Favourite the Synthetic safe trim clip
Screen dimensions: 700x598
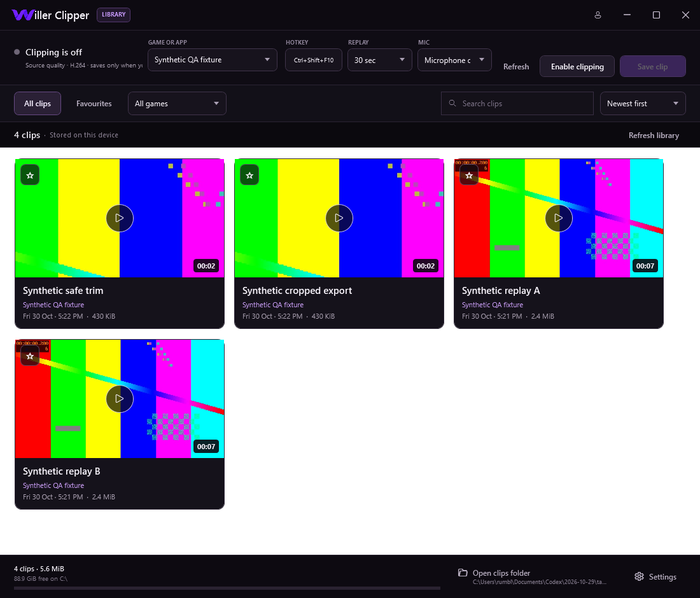[x=30, y=176]
